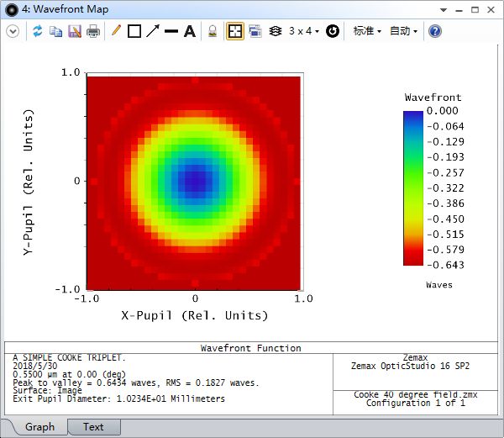
Task: Print the Wavefront Map window
Action: coord(93,31)
